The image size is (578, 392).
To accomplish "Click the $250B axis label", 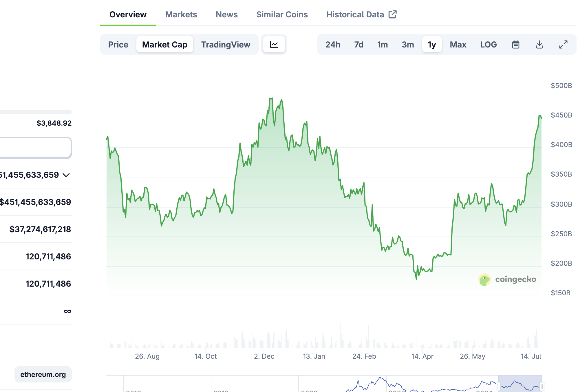I will coord(561,234).
